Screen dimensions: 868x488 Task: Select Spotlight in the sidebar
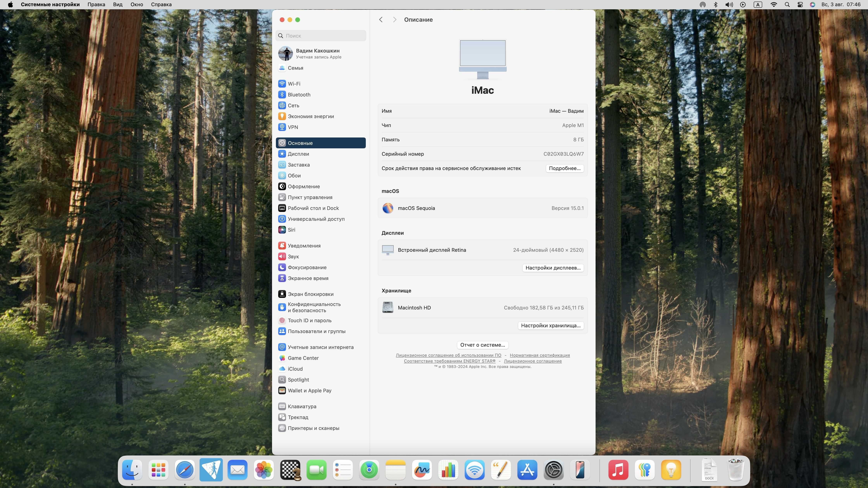point(320,380)
